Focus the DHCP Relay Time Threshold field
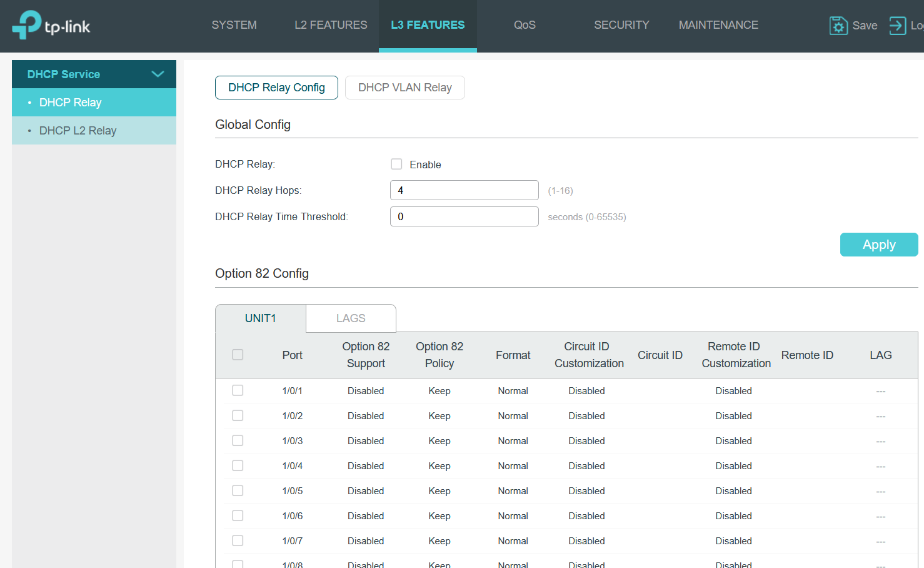Viewport: 924px width, 568px height. point(464,216)
